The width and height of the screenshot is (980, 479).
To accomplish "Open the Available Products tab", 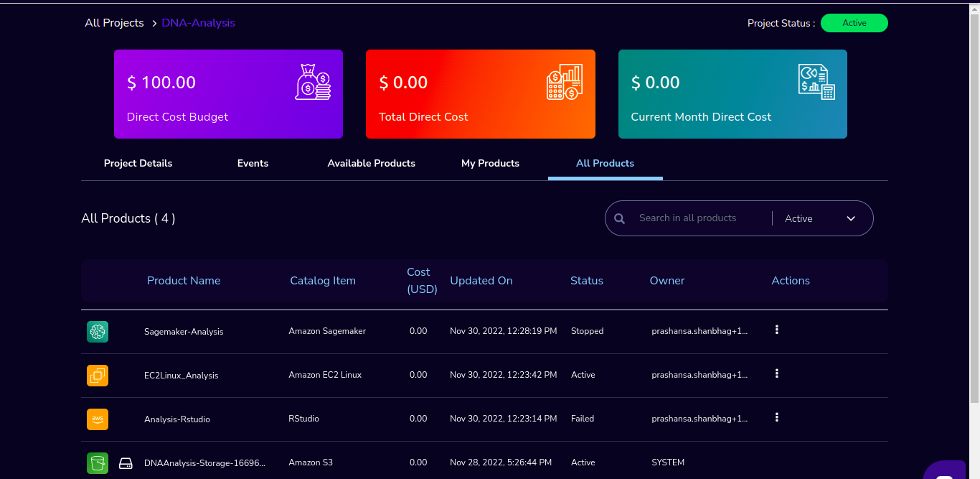I will [372, 163].
